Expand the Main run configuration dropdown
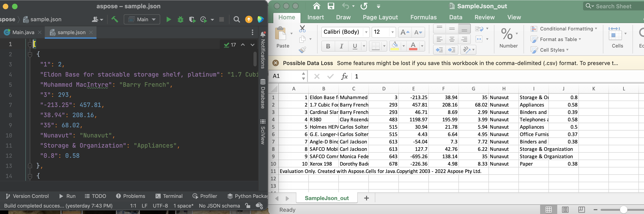 click(x=153, y=19)
